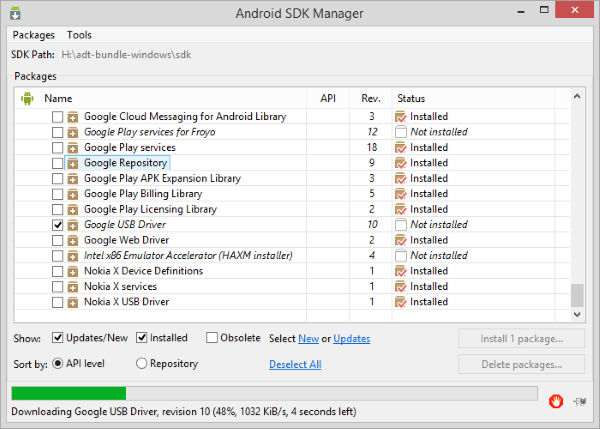Click package icon for Intel x86 Emulator Accelerator
600x429 pixels.
click(x=73, y=256)
